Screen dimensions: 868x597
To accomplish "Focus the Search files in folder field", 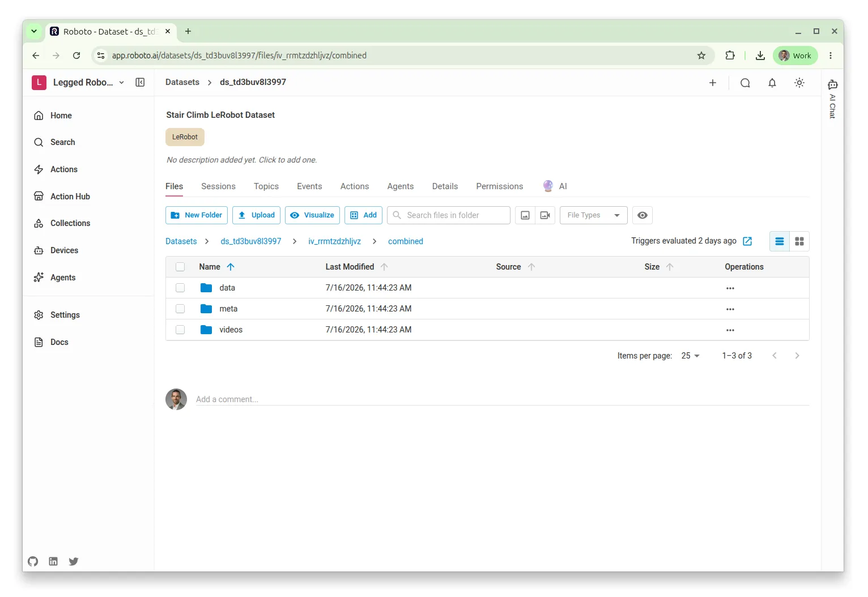I will (x=449, y=215).
